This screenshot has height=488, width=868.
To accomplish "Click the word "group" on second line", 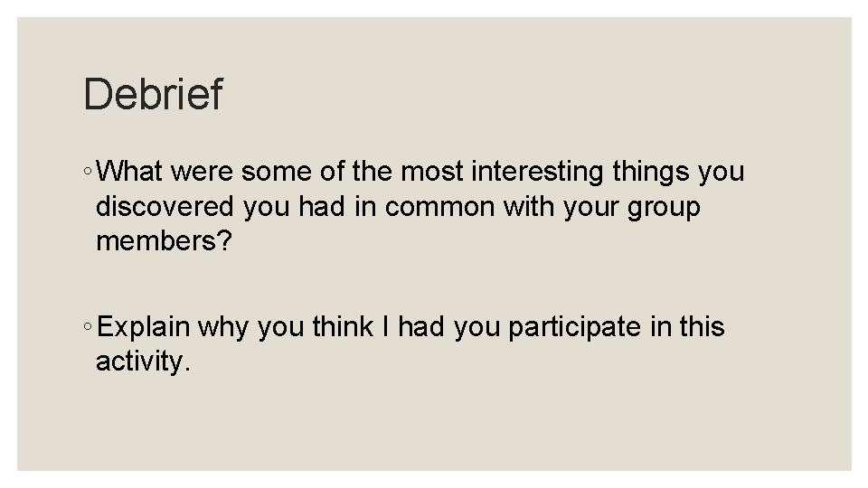I will (664, 207).
